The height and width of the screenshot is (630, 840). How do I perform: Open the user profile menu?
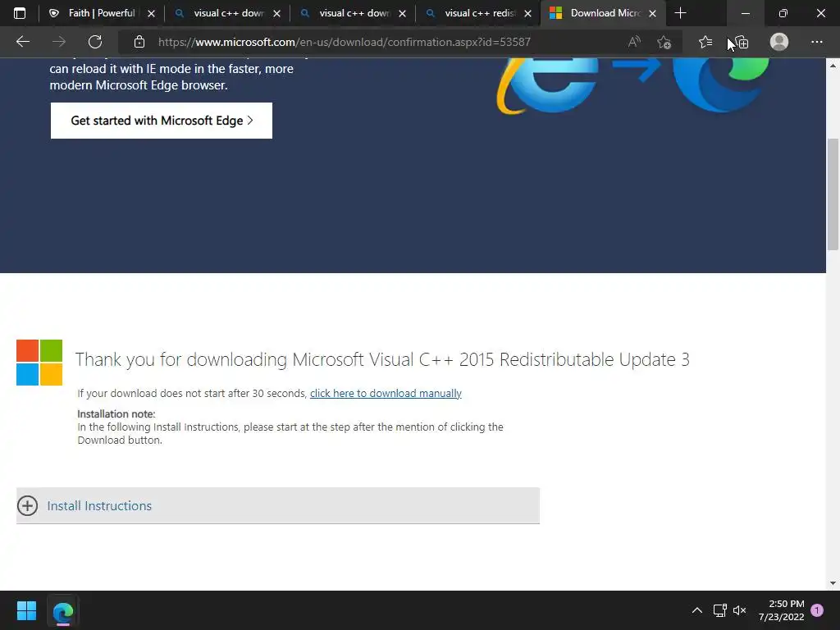pyautogui.click(x=779, y=42)
